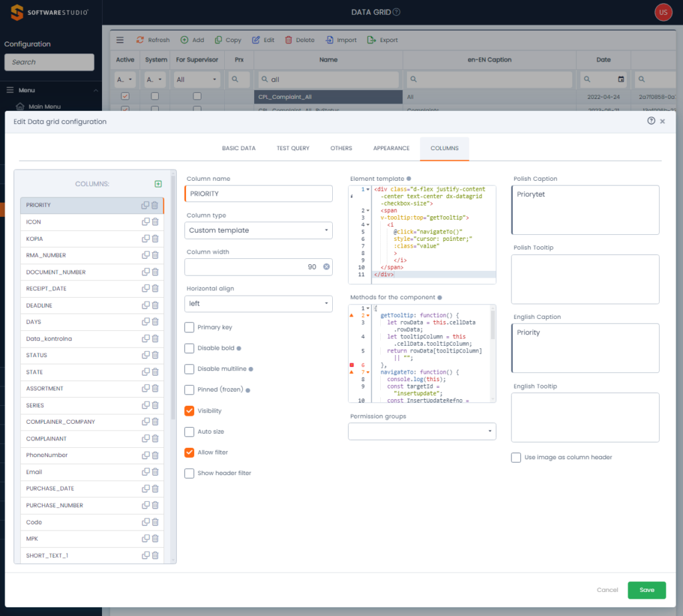Open the APPEARANCE tab

(392, 148)
